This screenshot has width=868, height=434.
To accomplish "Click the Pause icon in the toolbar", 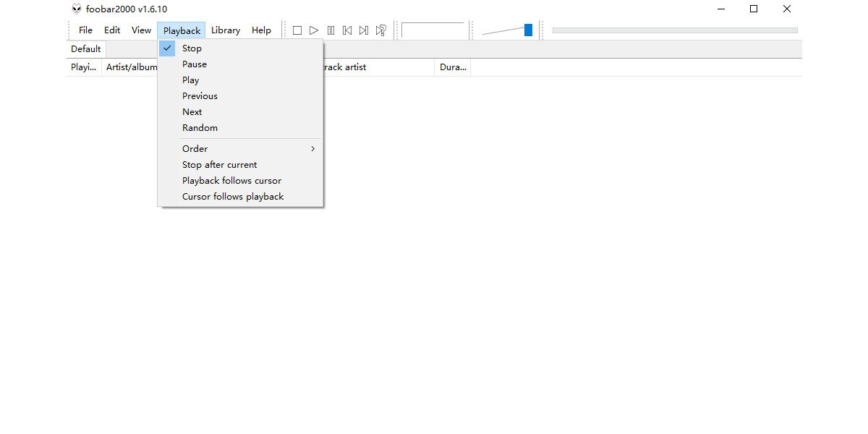I will point(331,30).
